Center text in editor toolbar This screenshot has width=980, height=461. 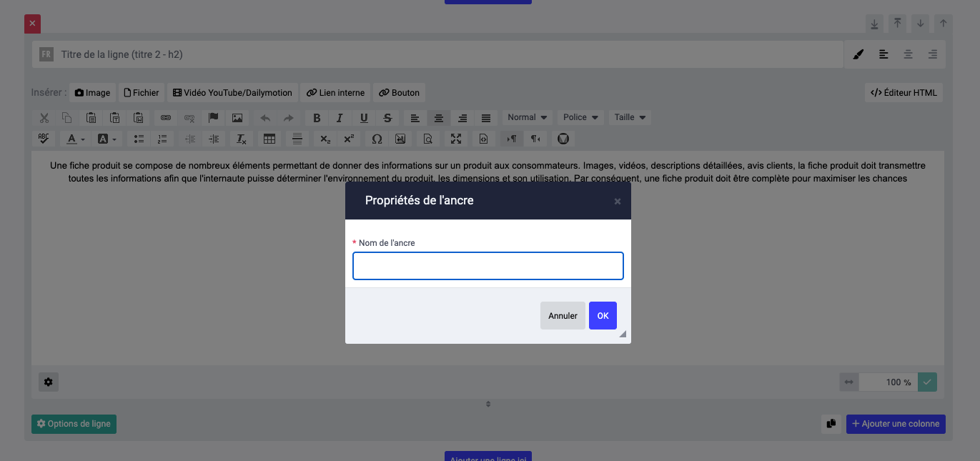[x=439, y=118]
